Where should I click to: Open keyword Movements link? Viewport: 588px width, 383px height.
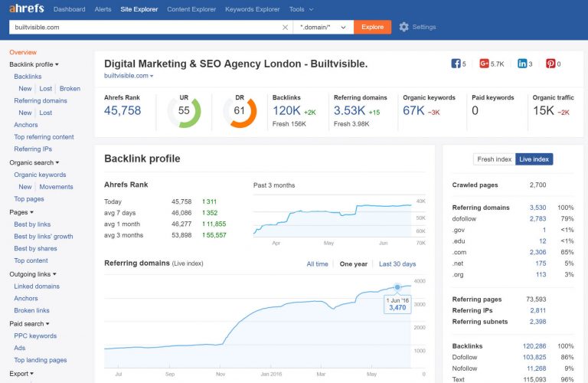(x=56, y=187)
